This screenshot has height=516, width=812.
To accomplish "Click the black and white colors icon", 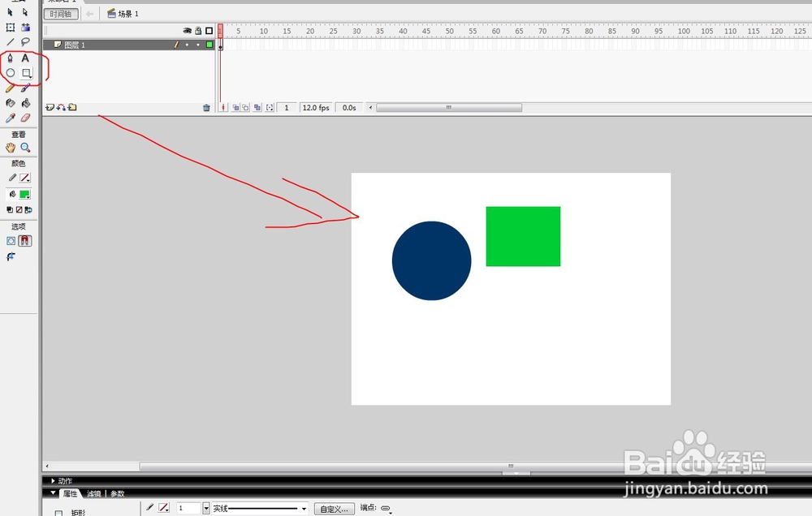I will tap(9, 209).
